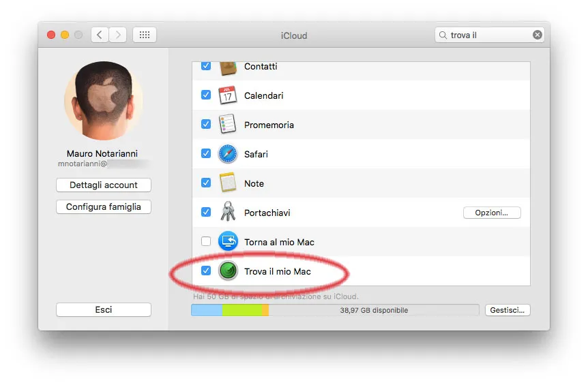
Task: Click the Gestisci... storage button
Action: click(x=508, y=310)
